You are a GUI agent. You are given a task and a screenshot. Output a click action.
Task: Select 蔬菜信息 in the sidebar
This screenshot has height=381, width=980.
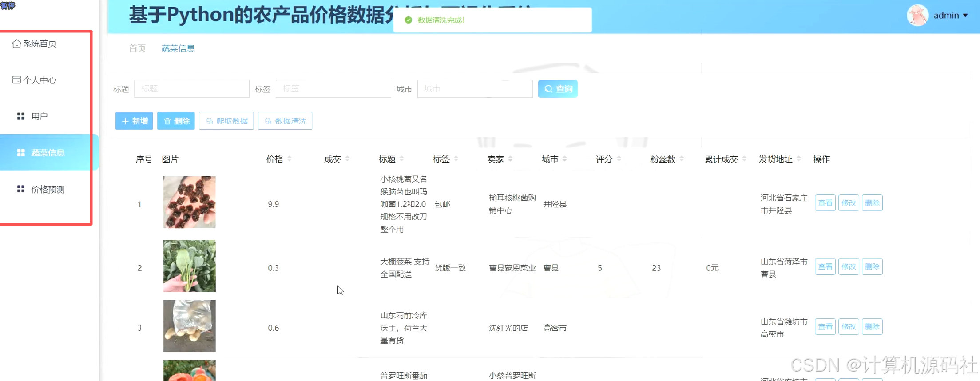(49, 153)
